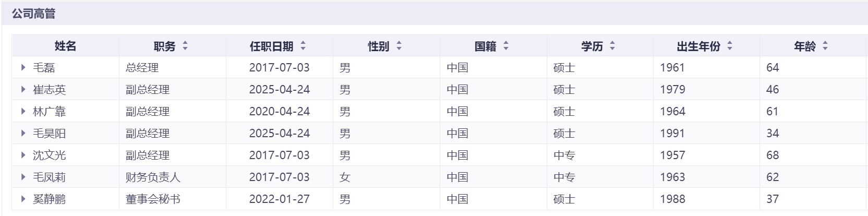Expand the 毛磊 row details

tap(23, 67)
